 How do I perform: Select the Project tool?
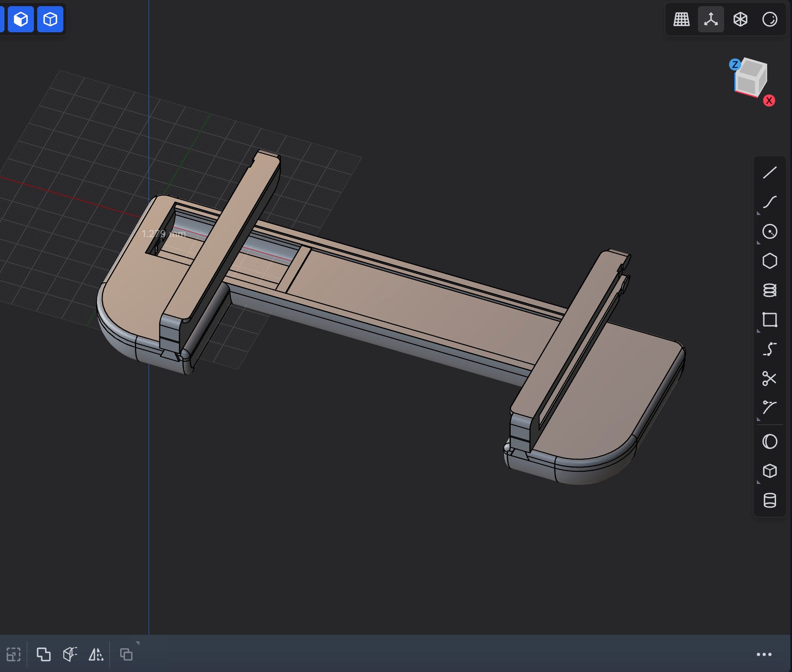pyautogui.click(x=770, y=408)
